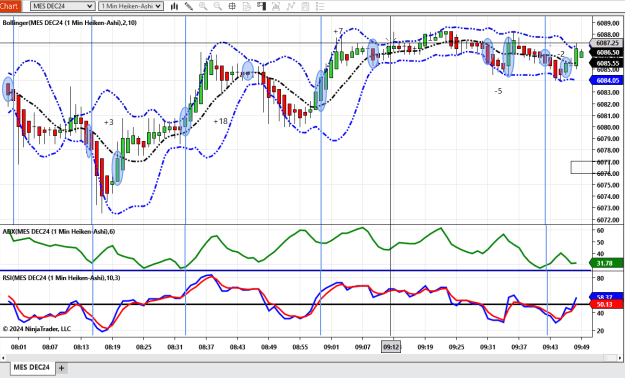Select the ADX indicator label
This screenshot has width=625, height=378.
click(59, 231)
